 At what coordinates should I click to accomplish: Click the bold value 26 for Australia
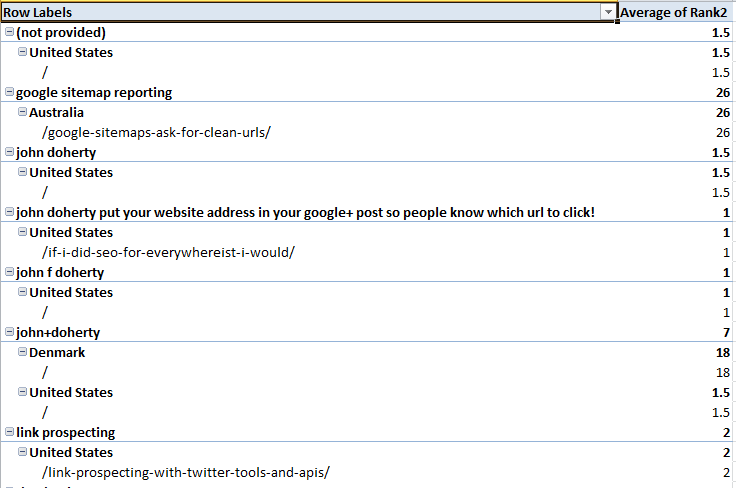tap(722, 112)
